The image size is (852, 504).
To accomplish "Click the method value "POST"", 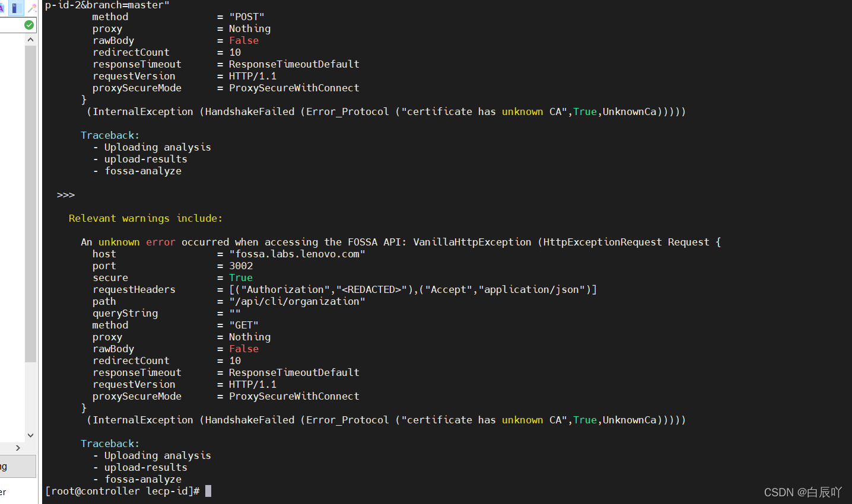I will [247, 17].
